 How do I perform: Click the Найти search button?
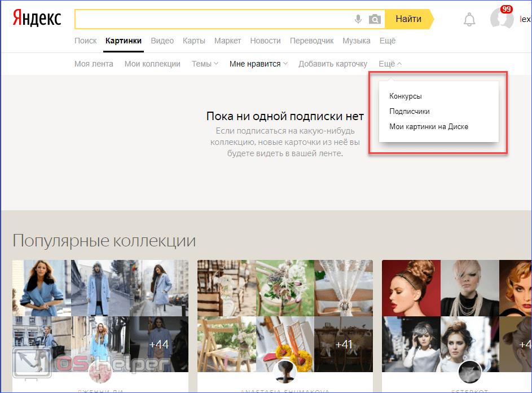click(409, 19)
